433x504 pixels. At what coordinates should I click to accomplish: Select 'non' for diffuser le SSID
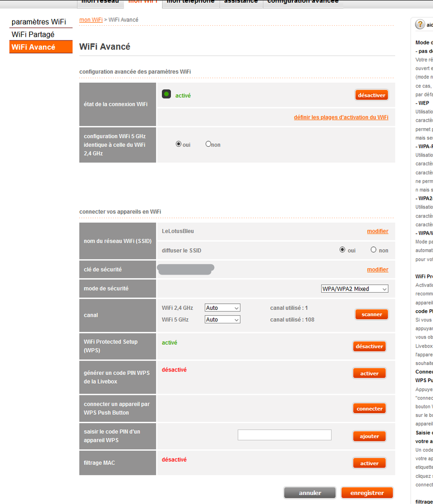pyautogui.click(x=373, y=250)
